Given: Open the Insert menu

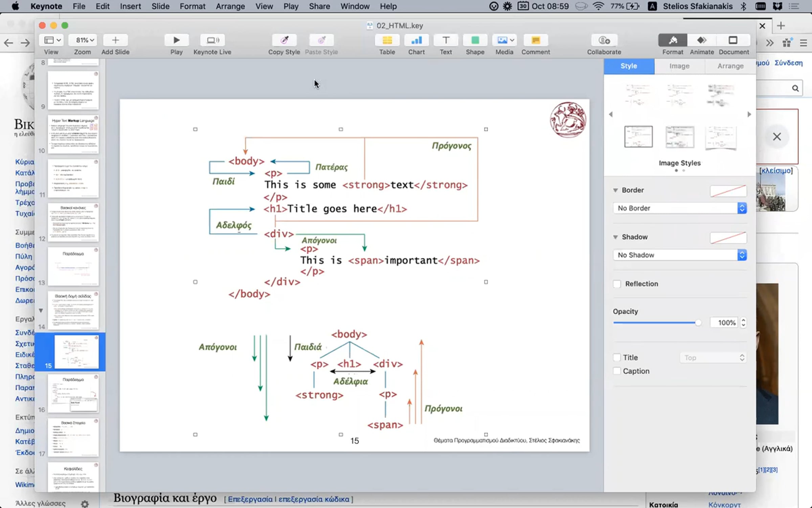Looking at the screenshot, I should [x=130, y=6].
